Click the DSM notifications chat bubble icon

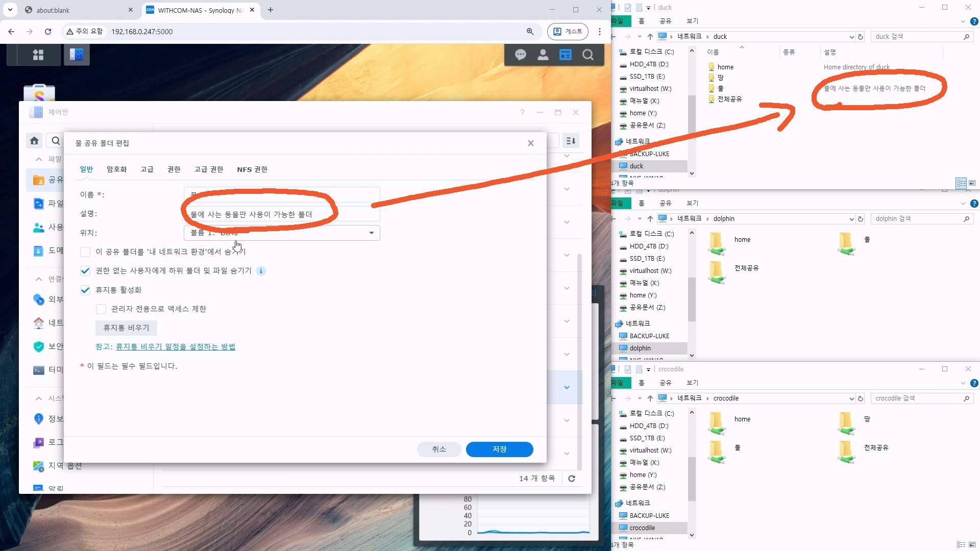pos(520,55)
